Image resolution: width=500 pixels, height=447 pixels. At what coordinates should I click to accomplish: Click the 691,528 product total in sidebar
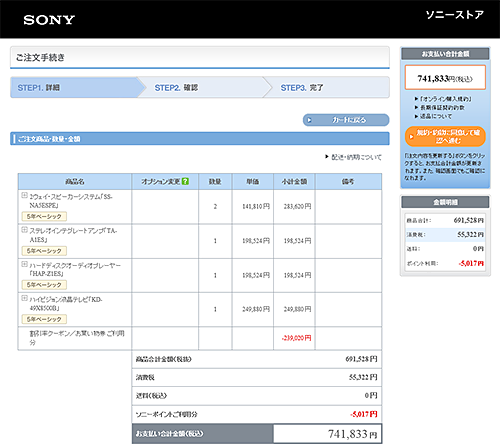pos(469,220)
